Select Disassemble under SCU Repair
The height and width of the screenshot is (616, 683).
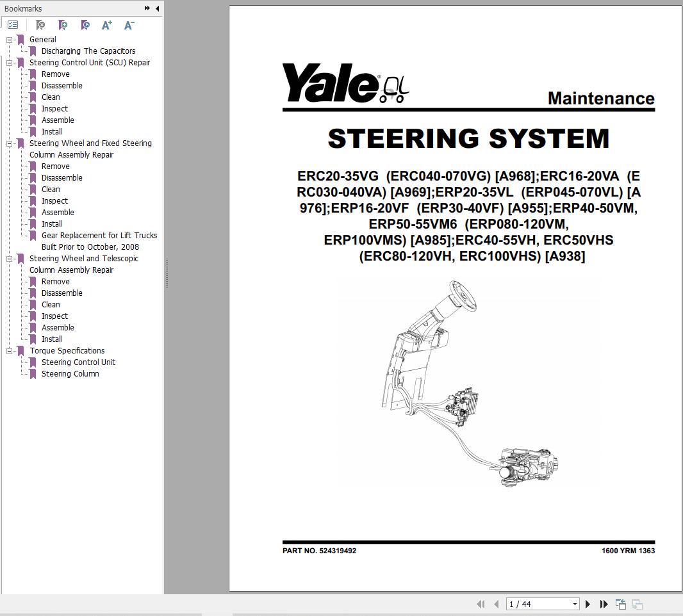[62, 85]
